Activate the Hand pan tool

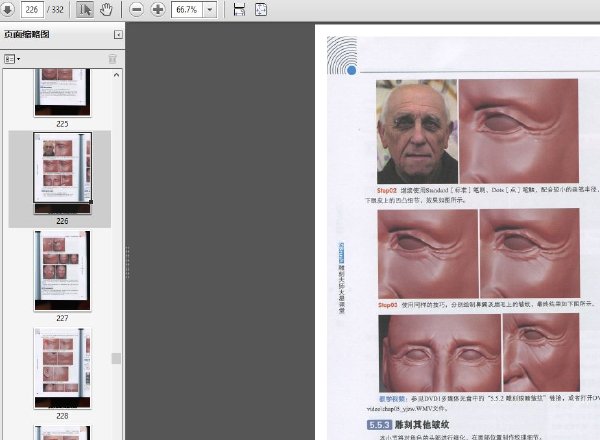(106, 9)
